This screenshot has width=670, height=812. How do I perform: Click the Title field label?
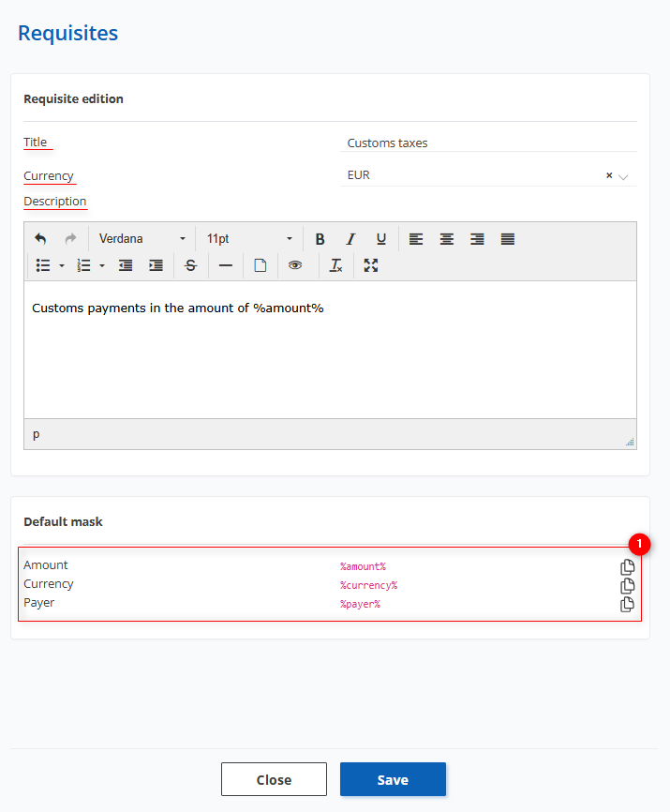coord(36,142)
